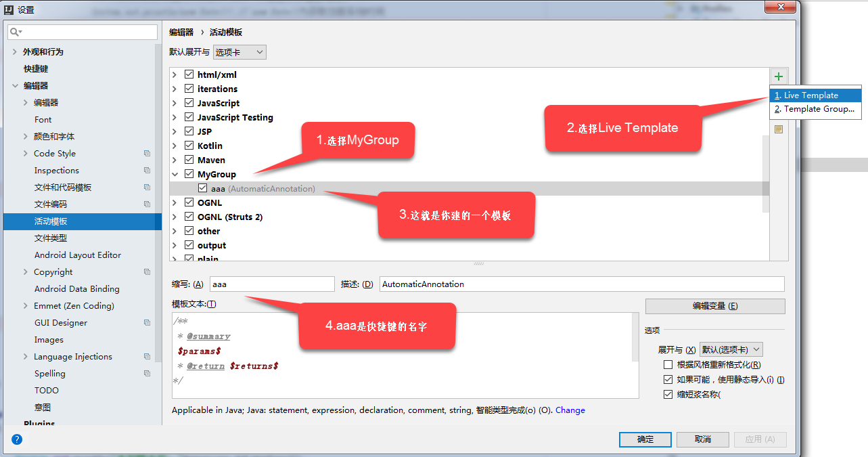This screenshot has width=868, height=457.
Task: Choose 2. Template Group... from popup menu
Action: 815,109
